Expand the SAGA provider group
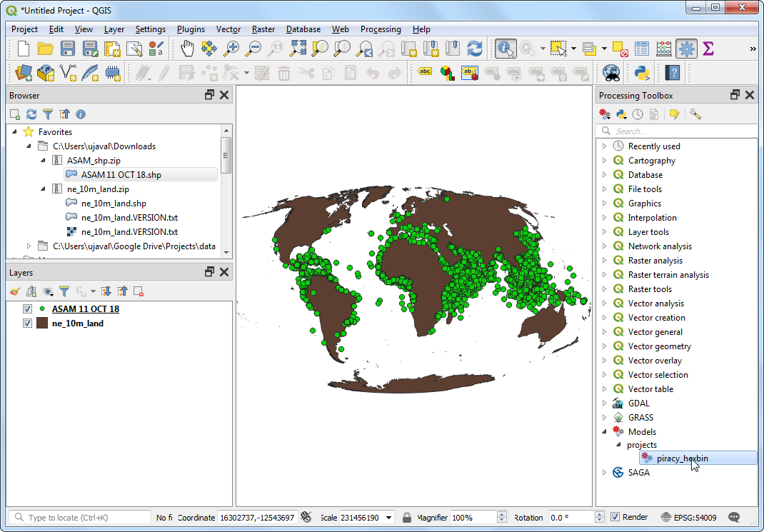 click(x=604, y=473)
